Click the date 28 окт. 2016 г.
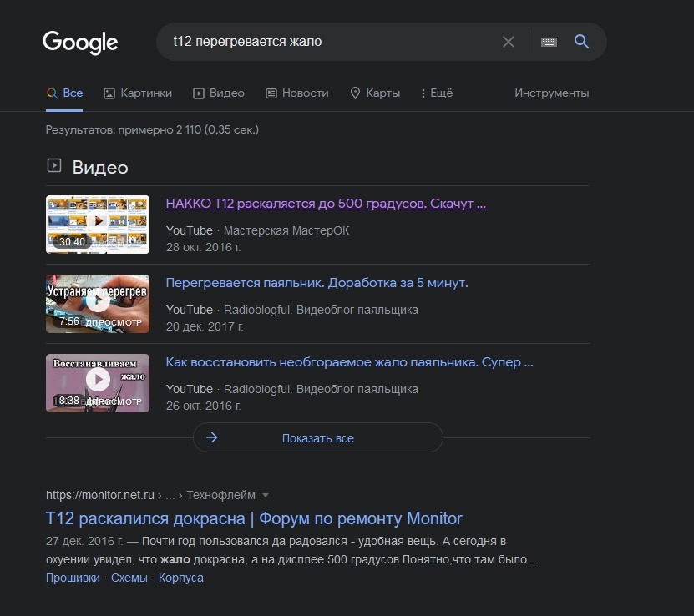This screenshot has height=616, width=694. coord(203,247)
